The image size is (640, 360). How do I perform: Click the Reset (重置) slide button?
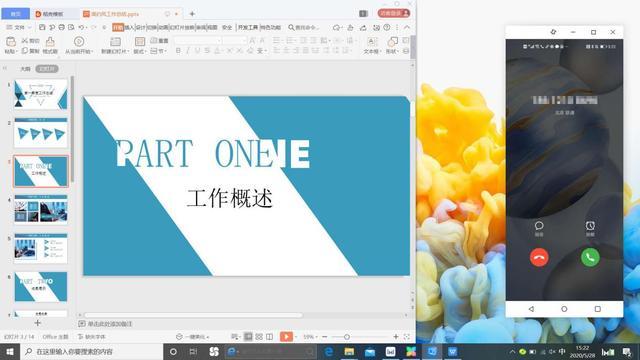(159, 40)
